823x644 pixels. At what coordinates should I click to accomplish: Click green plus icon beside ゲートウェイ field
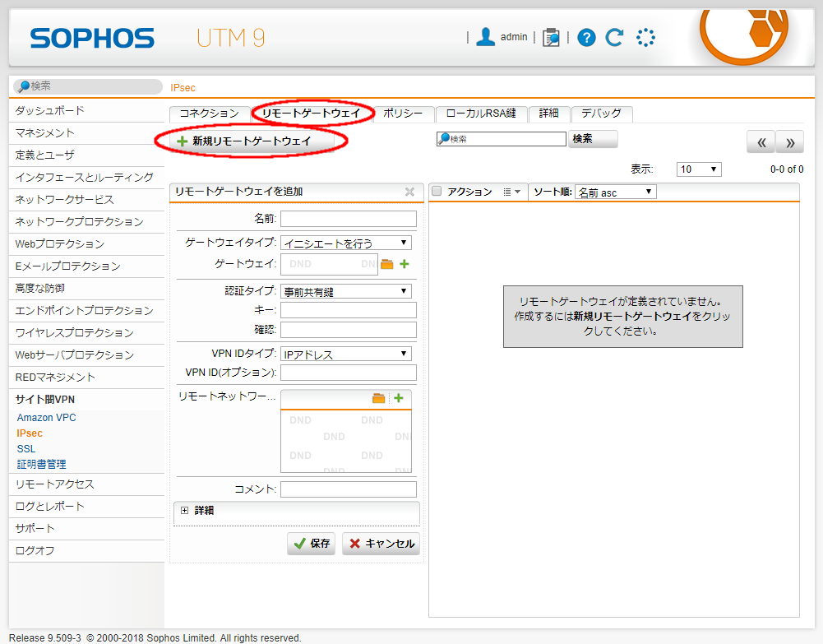tap(405, 264)
